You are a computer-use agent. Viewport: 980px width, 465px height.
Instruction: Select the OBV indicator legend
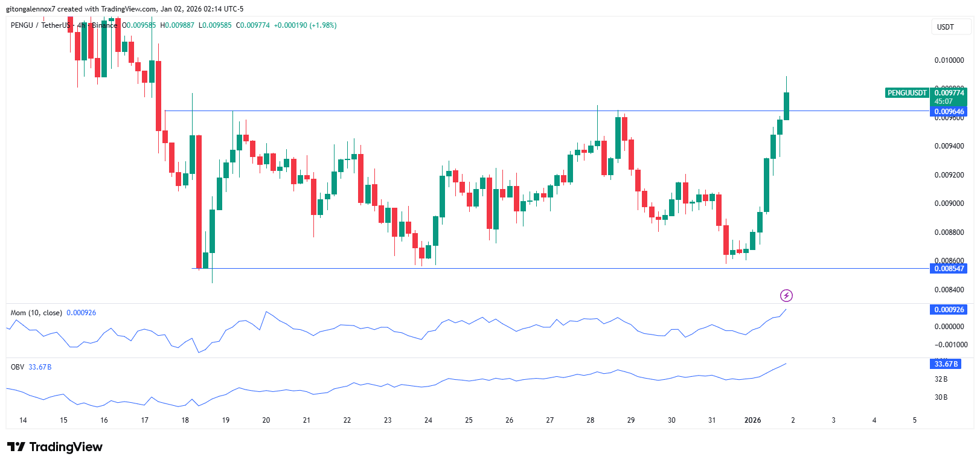(x=18, y=367)
